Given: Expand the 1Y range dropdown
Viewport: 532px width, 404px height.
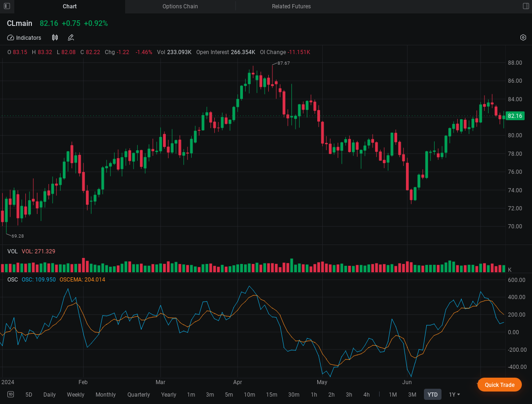Looking at the screenshot, I should 454,394.
